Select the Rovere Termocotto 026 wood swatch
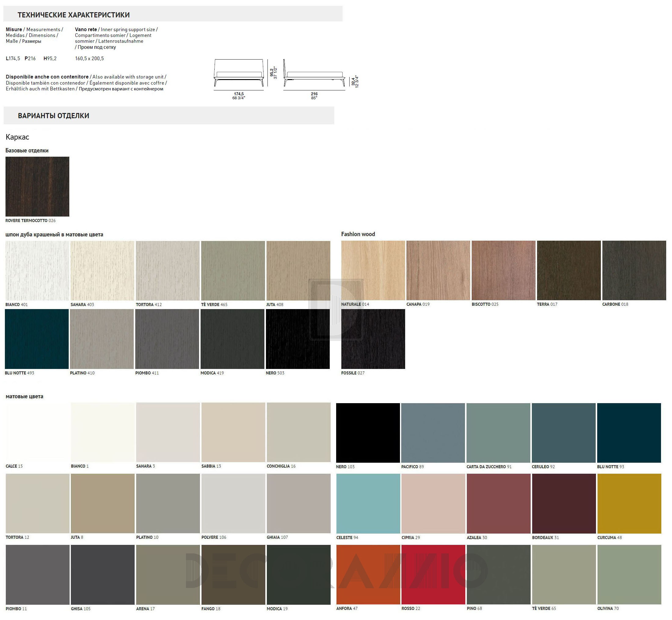The height and width of the screenshot is (620, 672). (37, 187)
